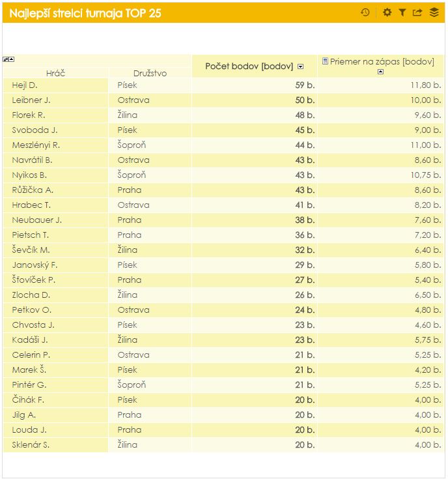Click the small up arrow above Hráč header
448x479 pixels.
[x=12, y=59]
